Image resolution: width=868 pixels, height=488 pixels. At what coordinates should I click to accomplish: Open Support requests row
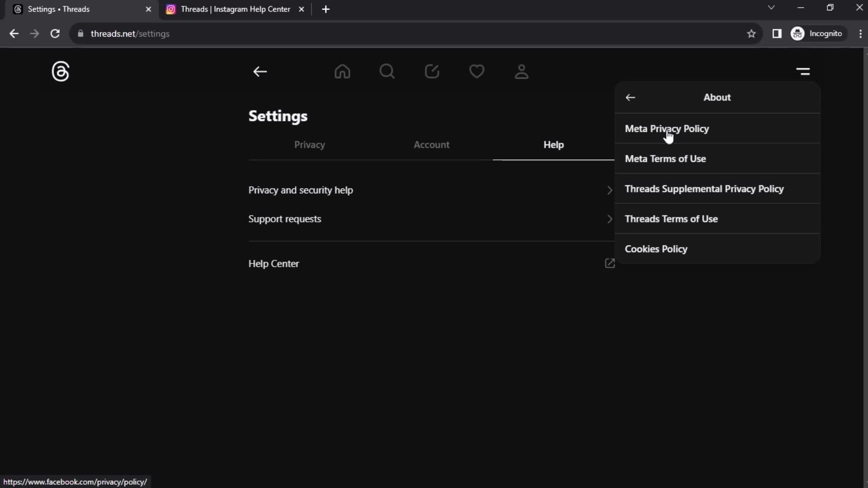coord(431,219)
